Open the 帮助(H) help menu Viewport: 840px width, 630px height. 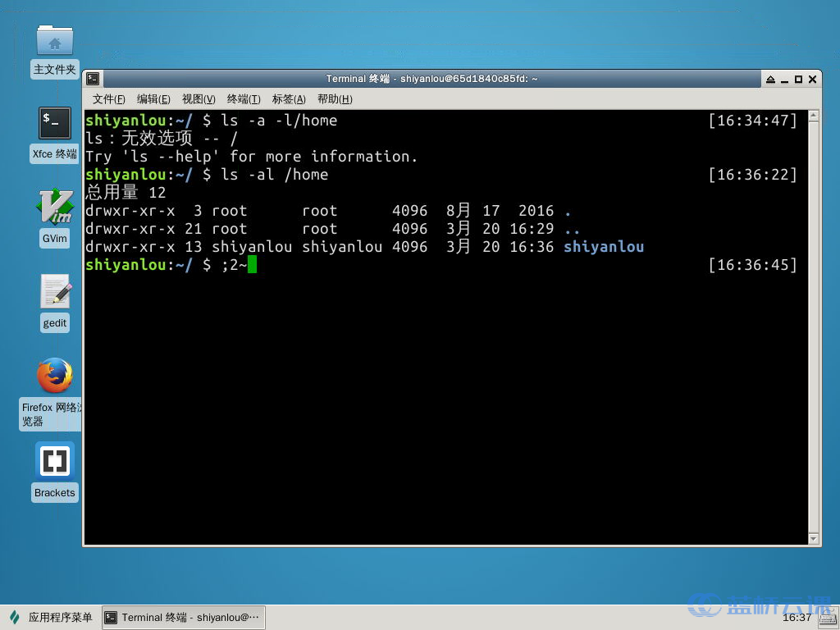click(x=335, y=99)
